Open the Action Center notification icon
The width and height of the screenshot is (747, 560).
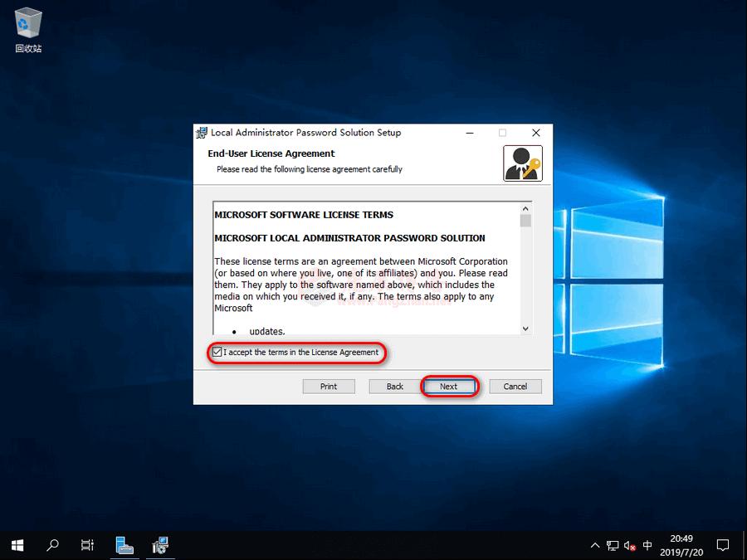[724, 545]
